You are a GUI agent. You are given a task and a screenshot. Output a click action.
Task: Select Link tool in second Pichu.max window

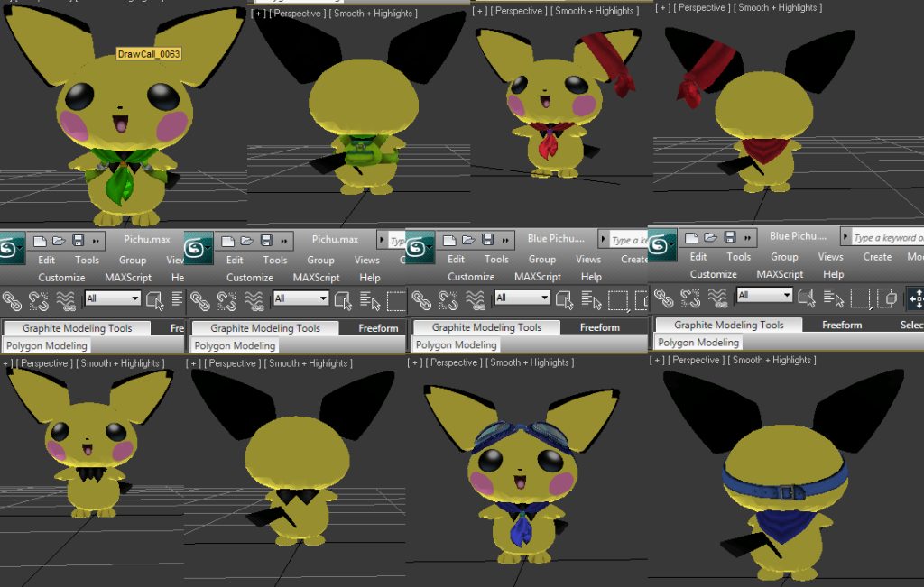[199, 301]
